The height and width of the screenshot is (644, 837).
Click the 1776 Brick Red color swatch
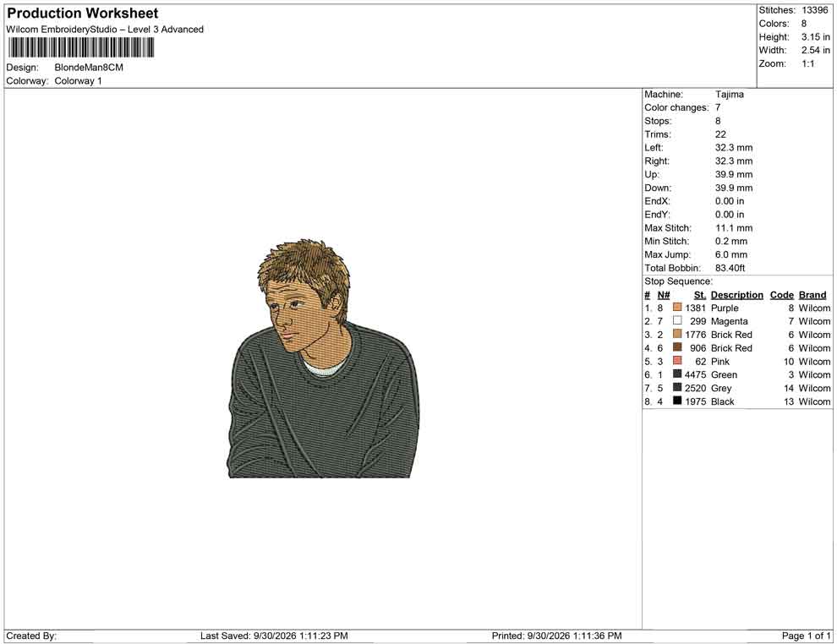(x=677, y=334)
